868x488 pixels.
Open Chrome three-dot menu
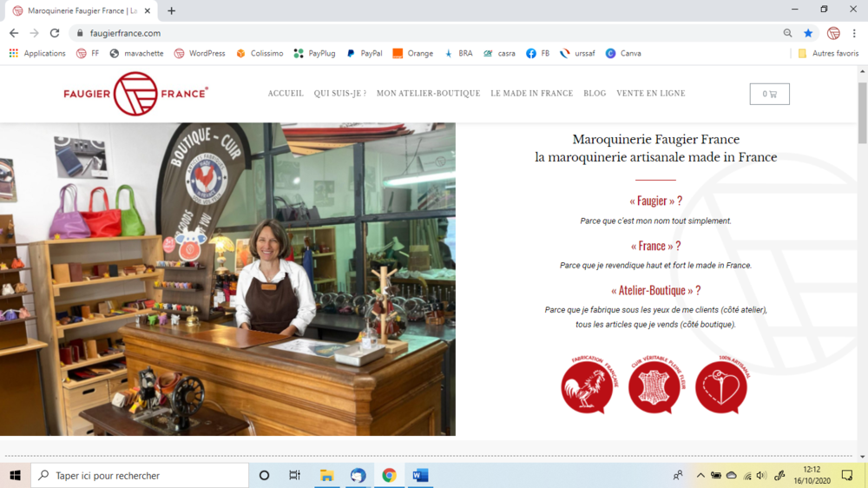click(x=854, y=33)
